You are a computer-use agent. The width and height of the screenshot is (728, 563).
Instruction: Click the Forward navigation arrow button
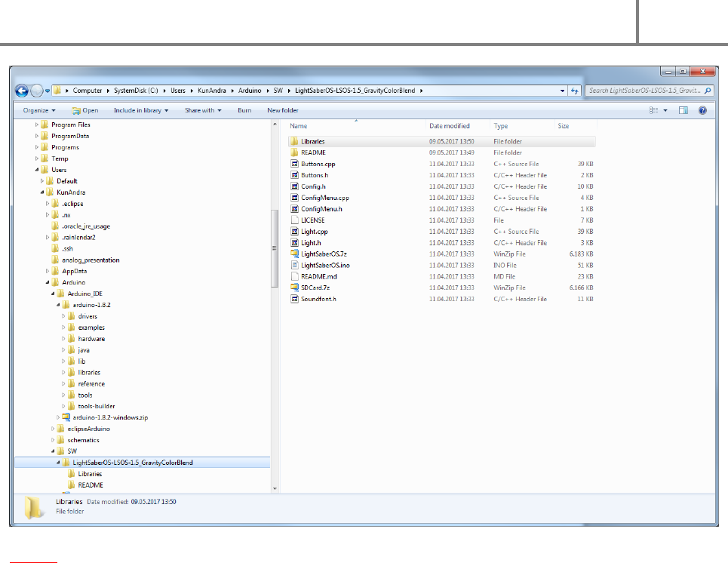click(37, 91)
